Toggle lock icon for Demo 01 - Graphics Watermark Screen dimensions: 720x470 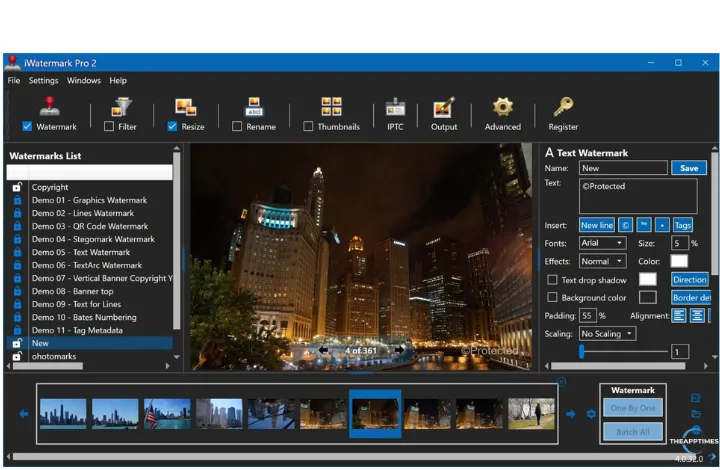click(x=17, y=200)
